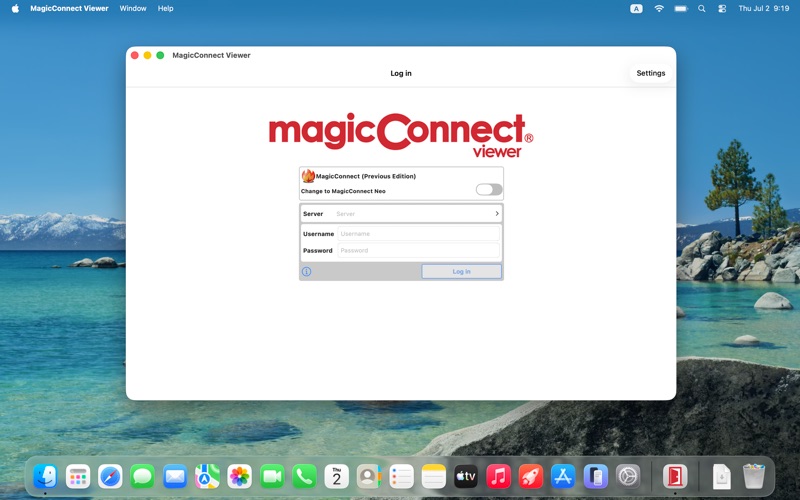This screenshot has height=500, width=800.
Task: Open Photos from the Dock
Action: [x=240, y=477]
